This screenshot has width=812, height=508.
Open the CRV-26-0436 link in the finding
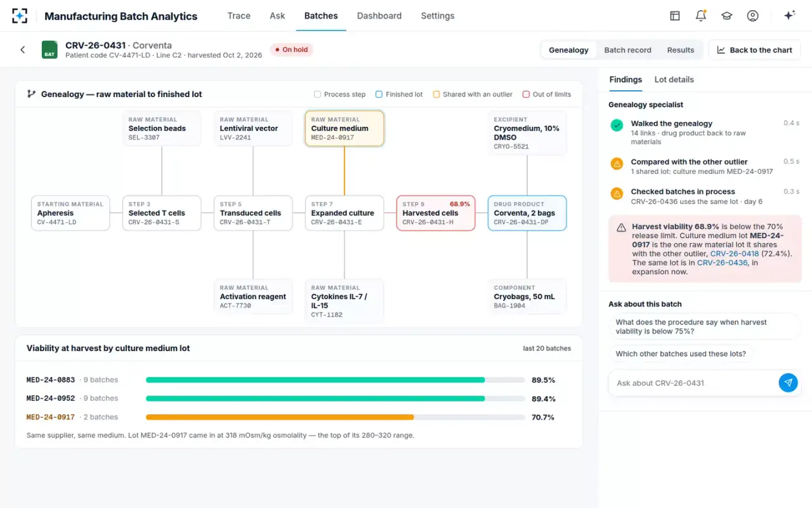click(722, 262)
